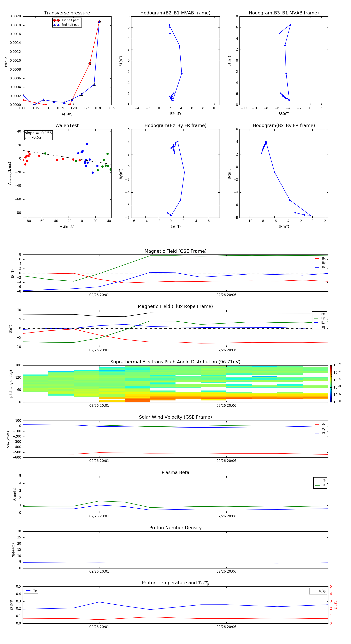The width and height of the screenshot is (351, 644).
Task: Click the 'Vsw(km/s)' y-axis label
Action: tap(8, 439)
